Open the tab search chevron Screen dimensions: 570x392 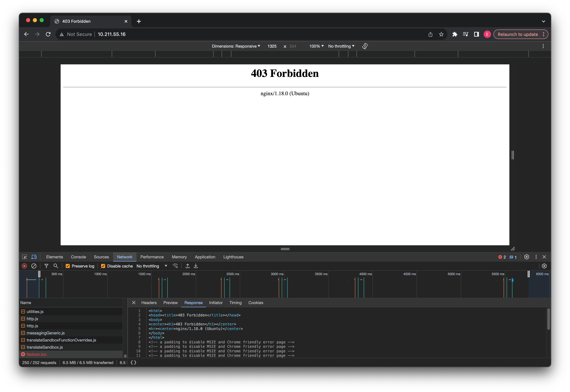click(543, 21)
